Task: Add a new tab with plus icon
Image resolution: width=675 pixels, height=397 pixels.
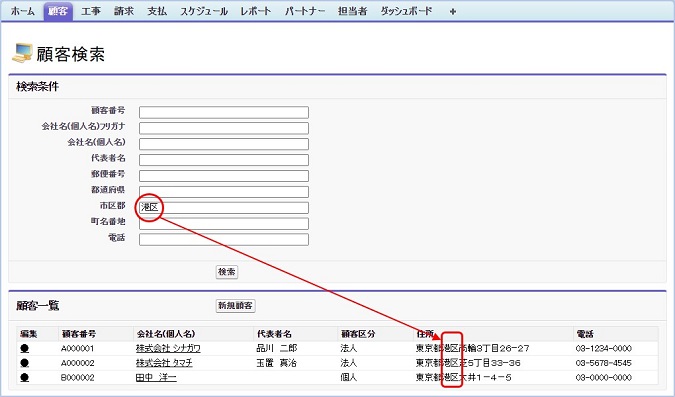Action: pos(452,12)
